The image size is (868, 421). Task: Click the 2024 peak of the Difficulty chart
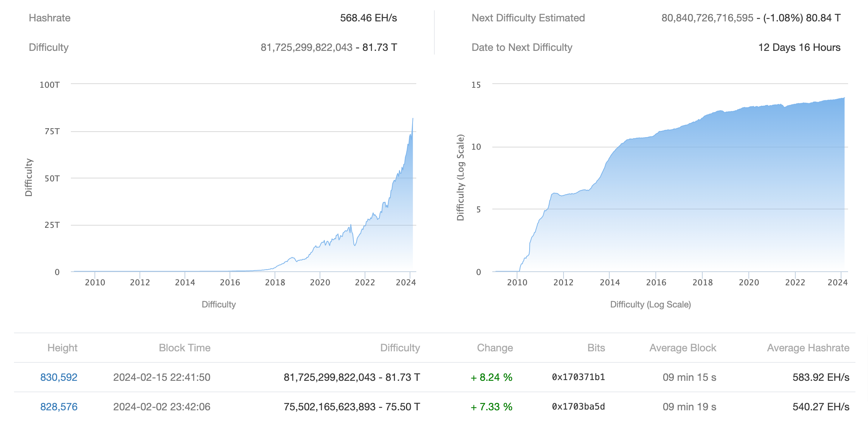click(413, 119)
